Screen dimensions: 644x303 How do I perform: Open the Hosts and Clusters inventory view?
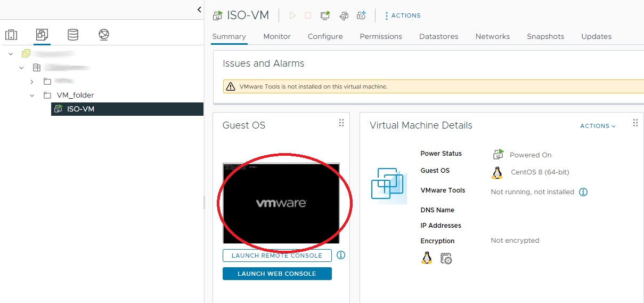[11, 35]
